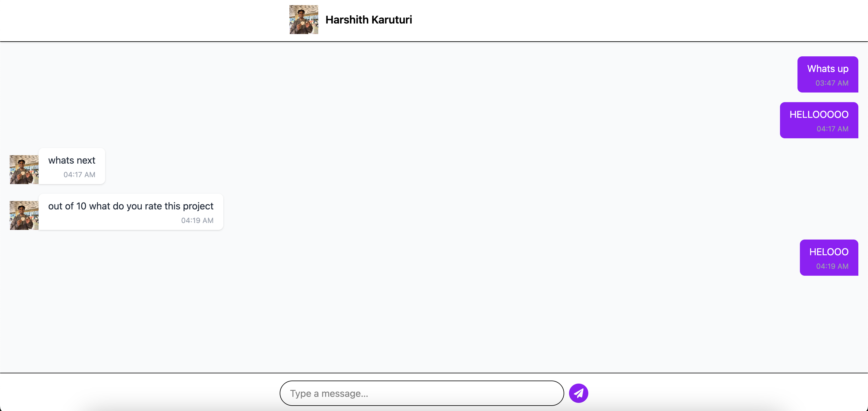Click the 04:17 AM timestamp under HELLOOOOO

[832, 129]
